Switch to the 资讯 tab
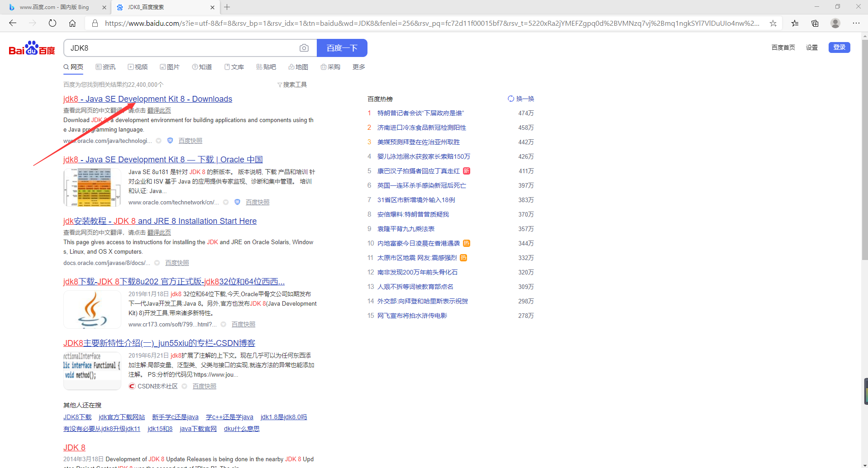Image resolution: width=868 pixels, height=468 pixels. click(105, 67)
